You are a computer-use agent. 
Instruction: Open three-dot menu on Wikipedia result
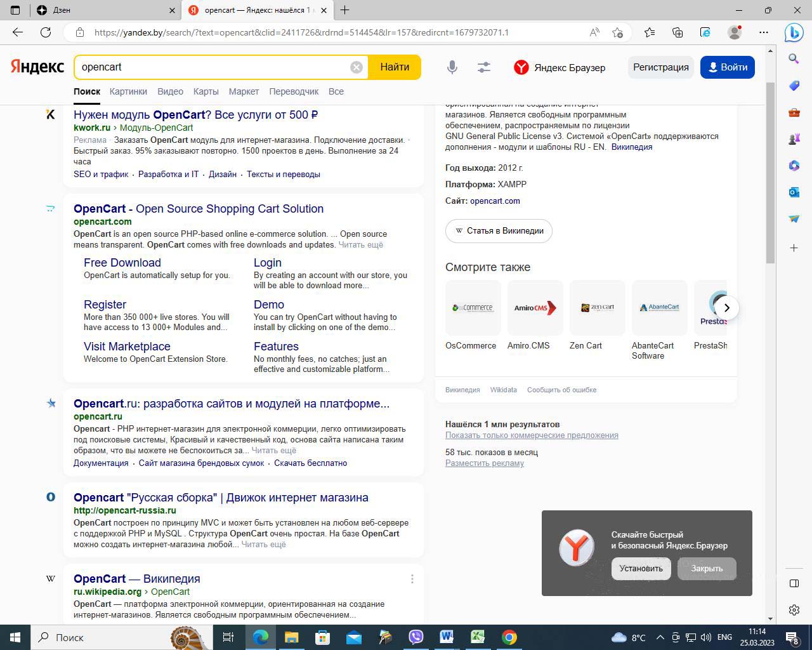[412, 579]
